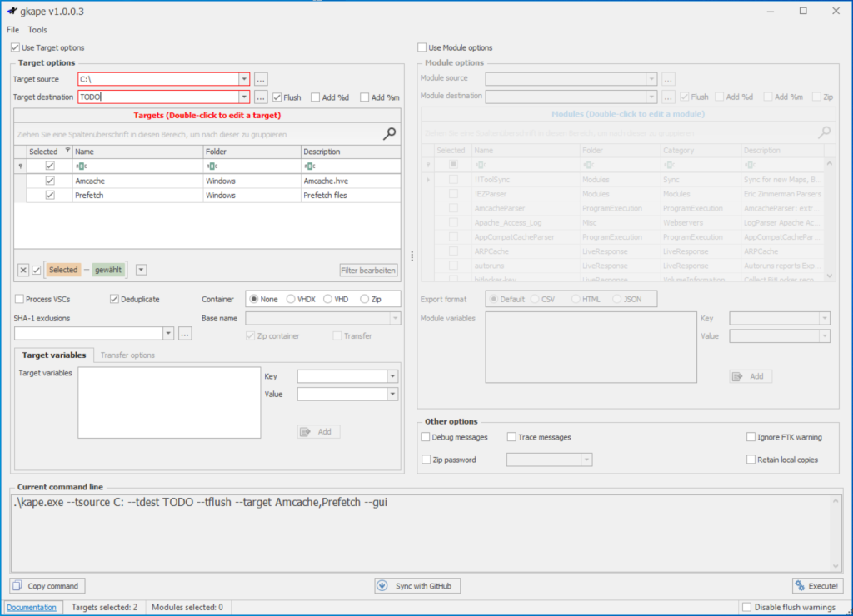This screenshot has height=616, width=853.
Task: Enable target Add %d checkbox
Action: 316,97
